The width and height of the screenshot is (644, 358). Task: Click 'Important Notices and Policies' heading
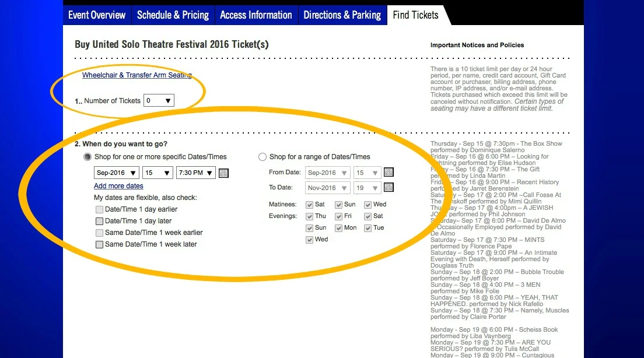[477, 45]
